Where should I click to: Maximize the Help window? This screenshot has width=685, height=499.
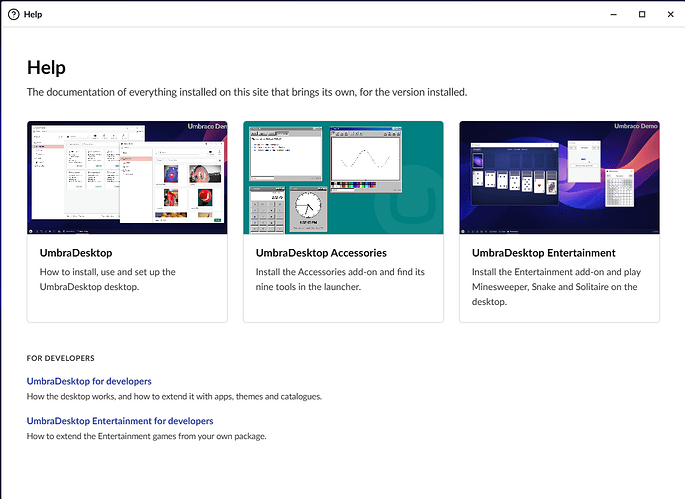coord(642,14)
